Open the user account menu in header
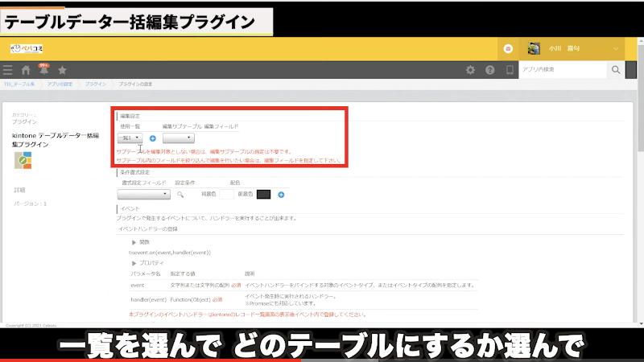Viewport: 644px width, 362px height. (x=573, y=48)
